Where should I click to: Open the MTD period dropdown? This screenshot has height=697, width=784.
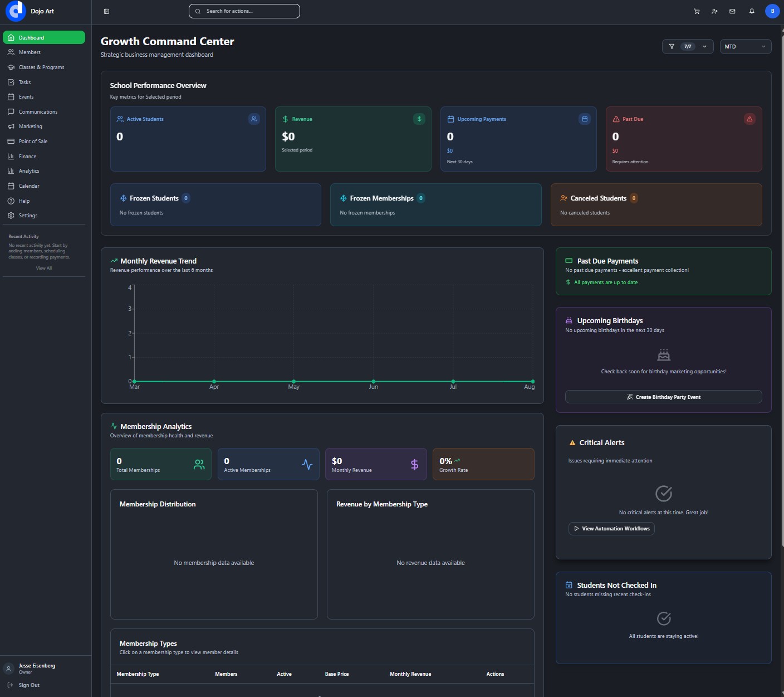coord(746,47)
